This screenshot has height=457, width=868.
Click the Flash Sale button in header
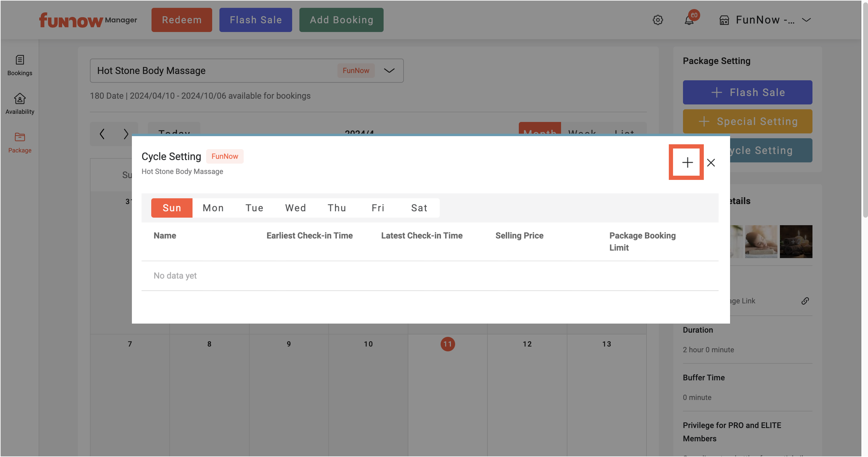coord(256,20)
